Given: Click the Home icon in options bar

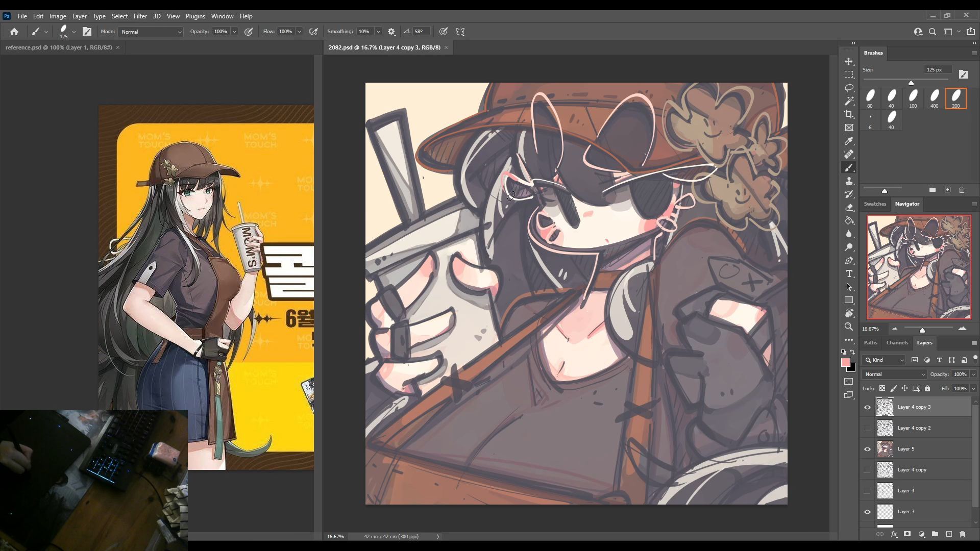Looking at the screenshot, I should click(14, 32).
